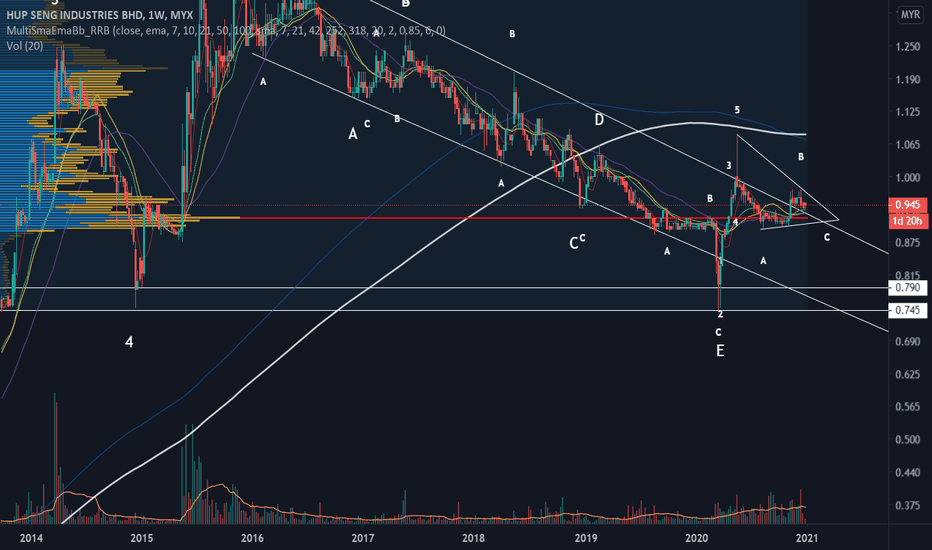Click the 0.500 price axis label
This screenshot has height=550, width=932.
click(x=908, y=439)
